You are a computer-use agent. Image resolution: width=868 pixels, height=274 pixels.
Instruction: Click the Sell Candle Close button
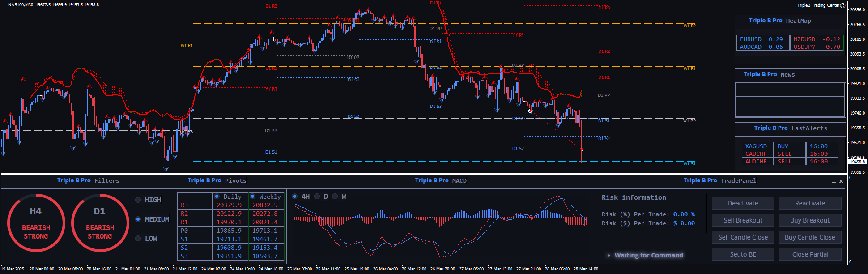(x=743, y=237)
